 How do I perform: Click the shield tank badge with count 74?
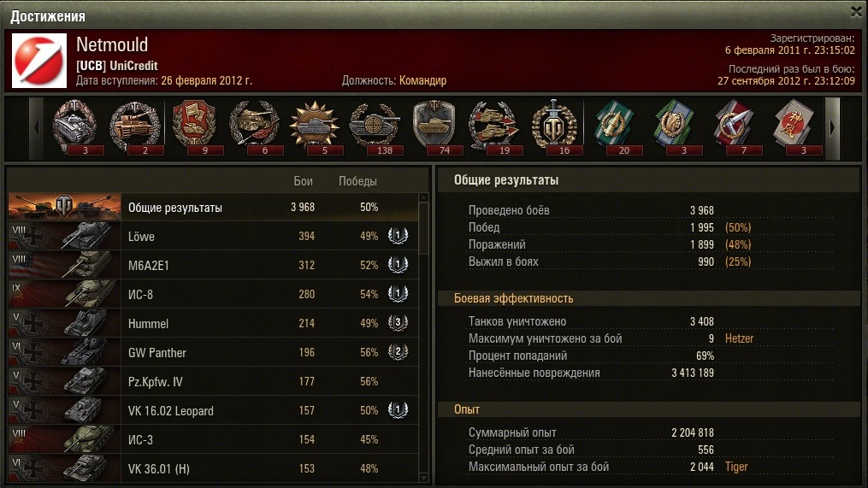(434, 126)
